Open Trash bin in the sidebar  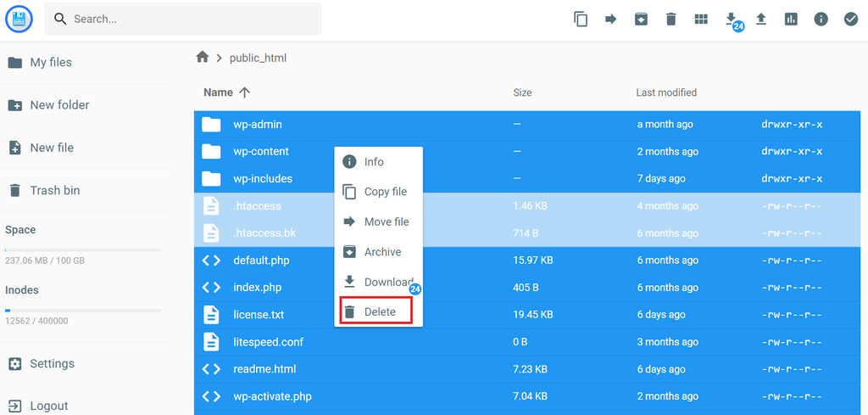click(54, 190)
